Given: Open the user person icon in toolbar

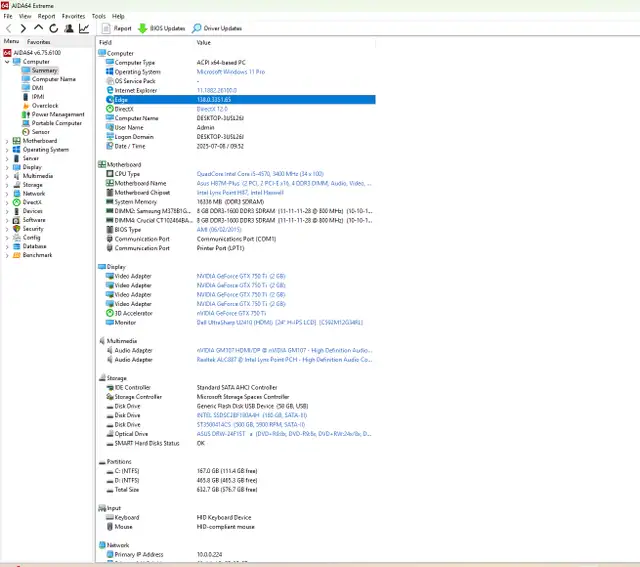Looking at the screenshot, I should [69, 28].
